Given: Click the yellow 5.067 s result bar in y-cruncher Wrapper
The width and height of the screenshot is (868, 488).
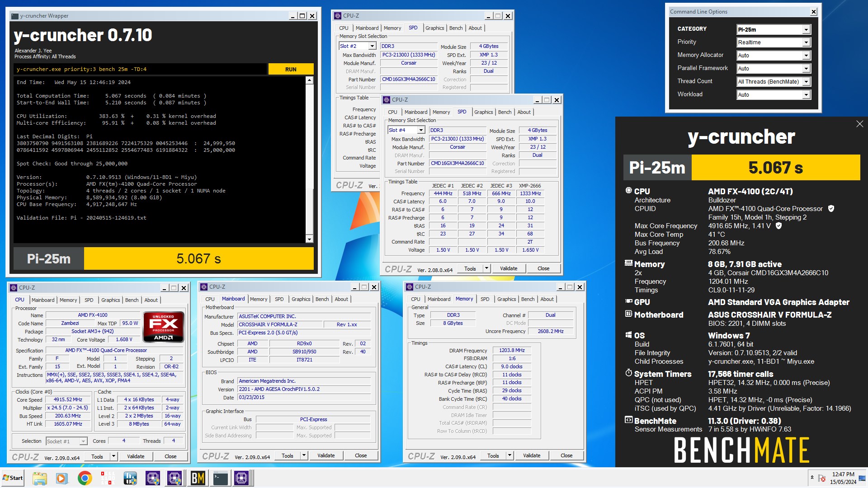Looking at the screenshot, I should tap(198, 258).
